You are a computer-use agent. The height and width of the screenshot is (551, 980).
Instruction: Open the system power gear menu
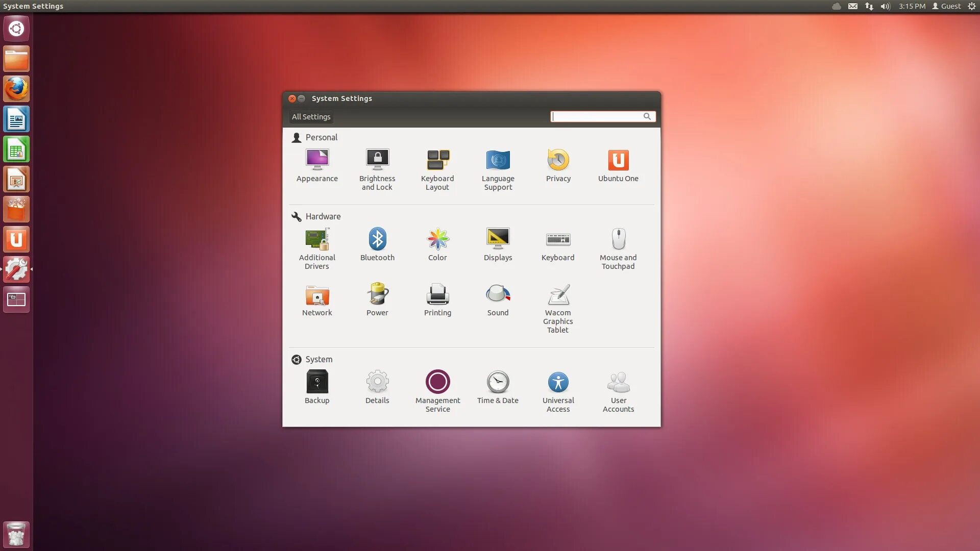(971, 6)
